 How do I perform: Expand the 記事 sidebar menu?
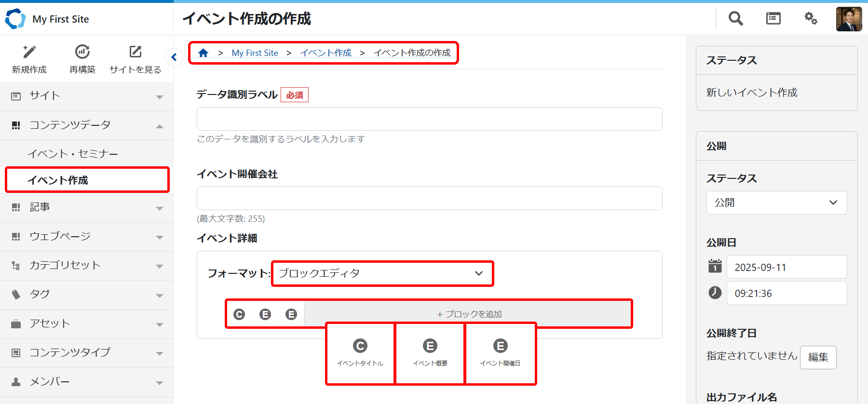[x=87, y=208]
